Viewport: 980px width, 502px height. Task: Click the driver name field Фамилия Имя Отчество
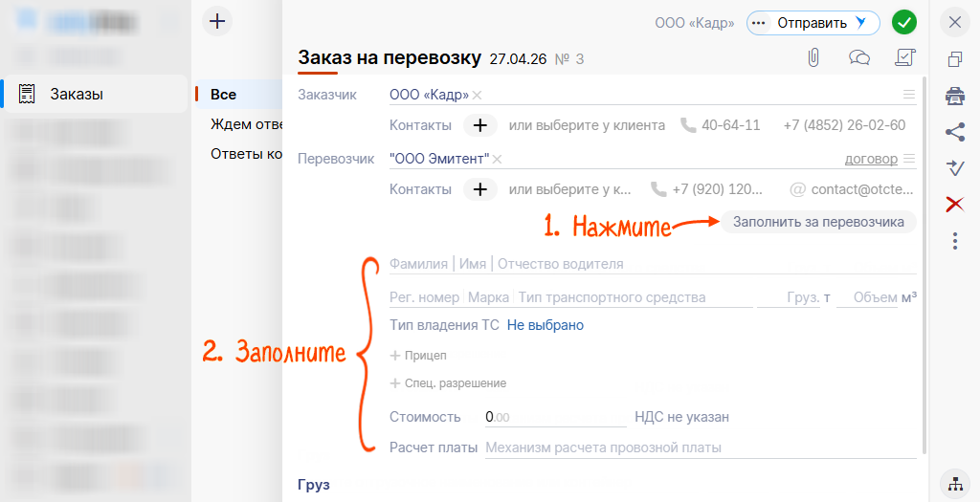click(653, 264)
